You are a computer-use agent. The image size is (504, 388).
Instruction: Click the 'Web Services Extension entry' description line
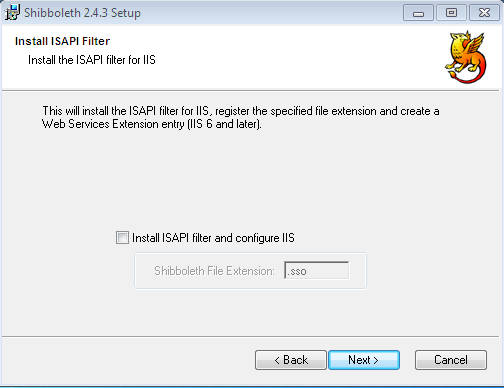(152, 124)
